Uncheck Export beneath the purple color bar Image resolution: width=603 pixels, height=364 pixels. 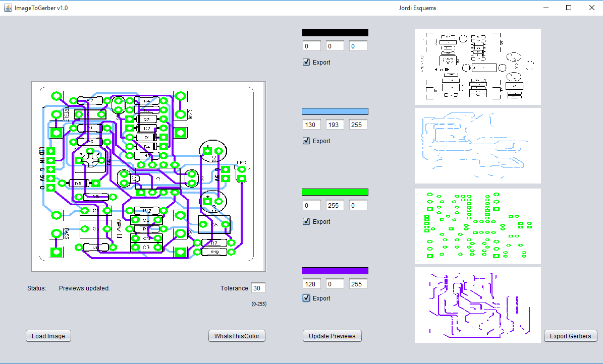pyautogui.click(x=306, y=298)
